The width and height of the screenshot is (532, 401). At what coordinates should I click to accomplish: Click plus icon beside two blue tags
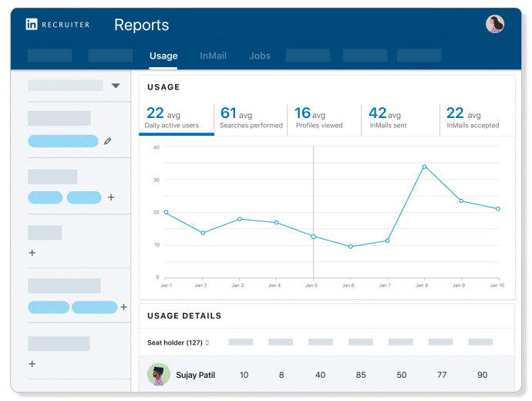click(111, 197)
